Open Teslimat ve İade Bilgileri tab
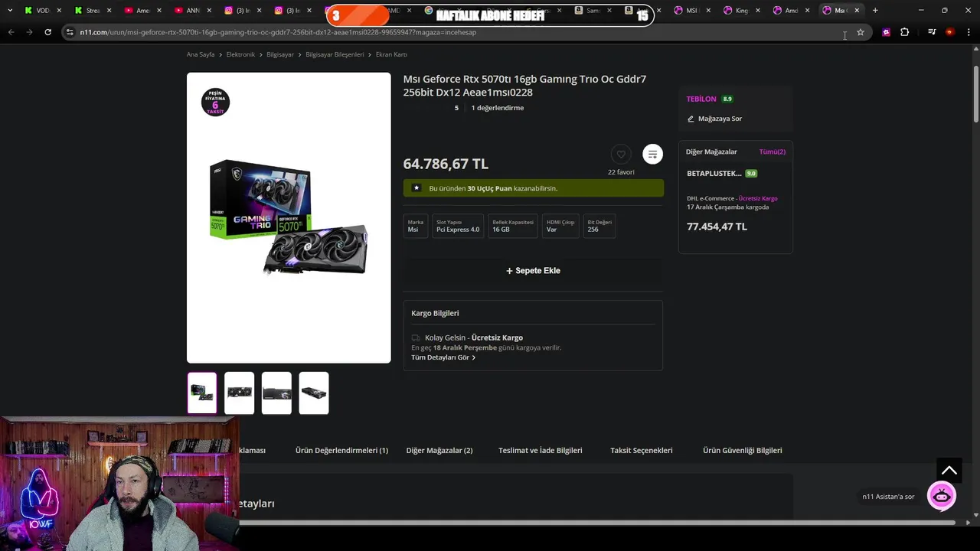980x551 pixels. click(541, 450)
